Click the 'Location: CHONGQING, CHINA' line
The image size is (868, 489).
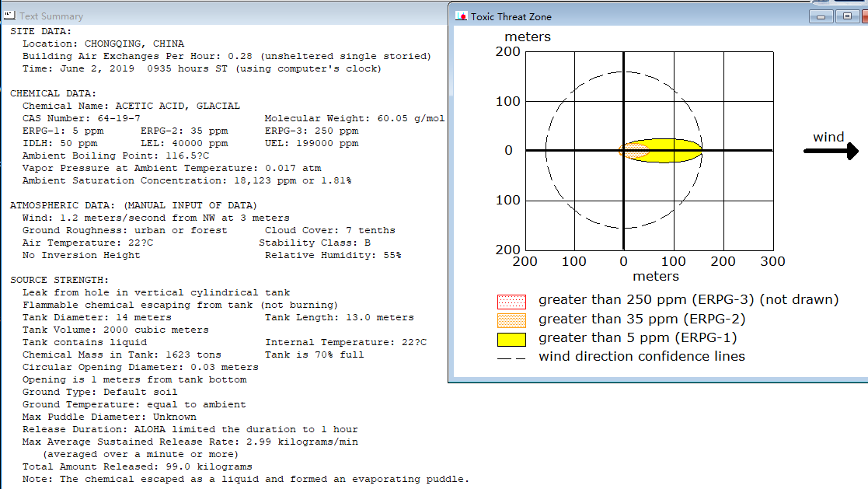[x=103, y=44]
